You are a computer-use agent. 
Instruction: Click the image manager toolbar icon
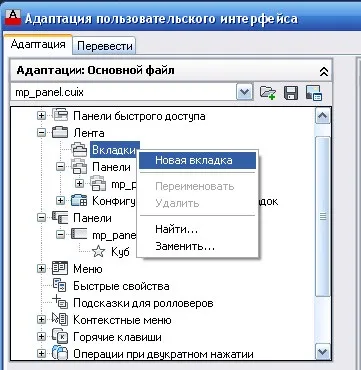tap(313, 92)
